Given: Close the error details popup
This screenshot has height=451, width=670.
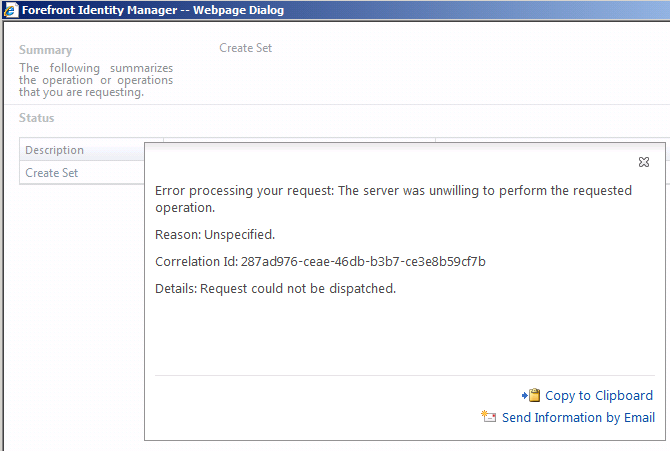Looking at the screenshot, I should point(644,162).
